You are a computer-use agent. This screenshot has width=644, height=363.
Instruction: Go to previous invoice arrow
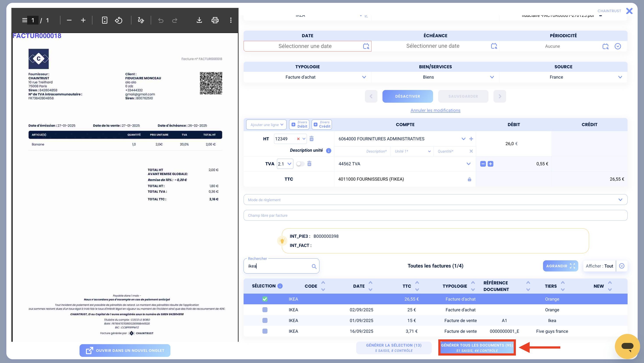pos(371,96)
